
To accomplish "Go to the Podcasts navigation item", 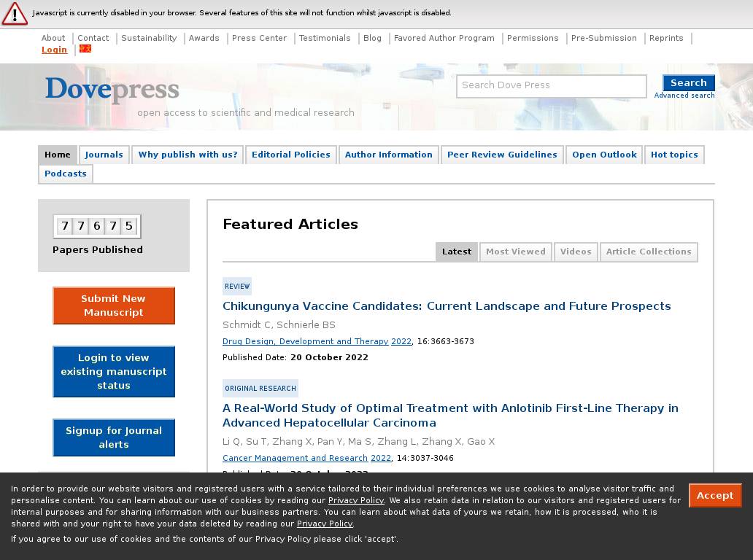I will (66, 174).
